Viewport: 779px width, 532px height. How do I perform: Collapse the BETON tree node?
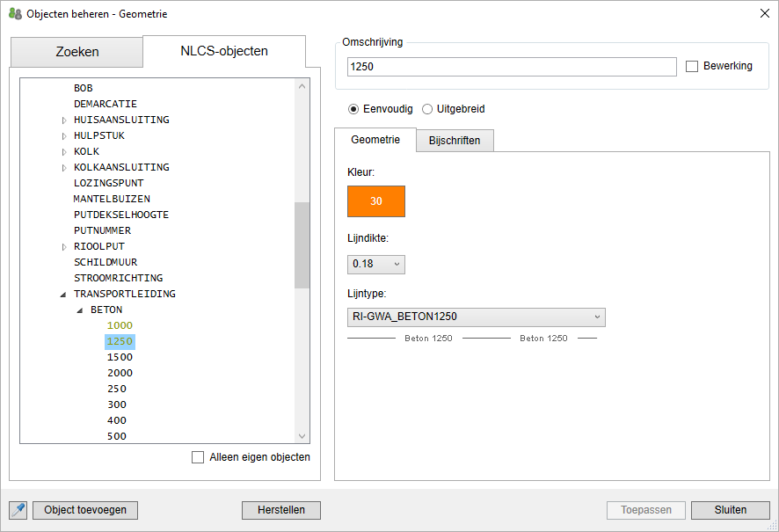(x=80, y=310)
